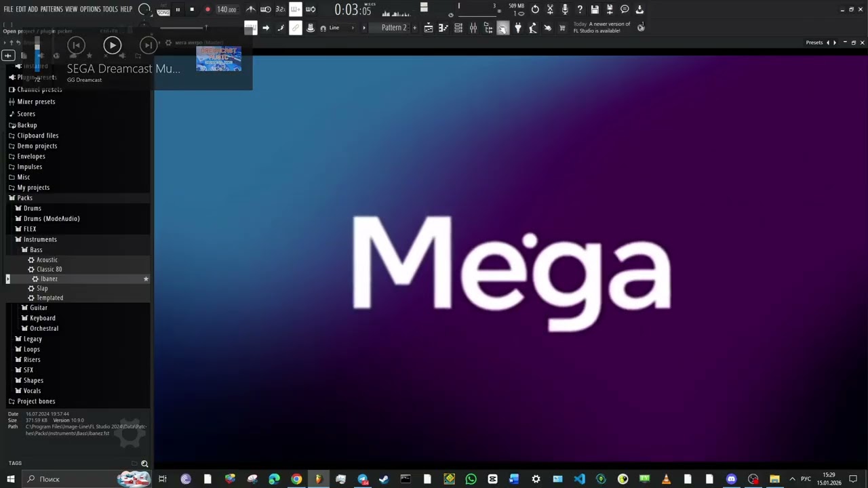Toggle the link snap chain button
This screenshot has width=868, height=488.
pyautogui.click(x=295, y=28)
